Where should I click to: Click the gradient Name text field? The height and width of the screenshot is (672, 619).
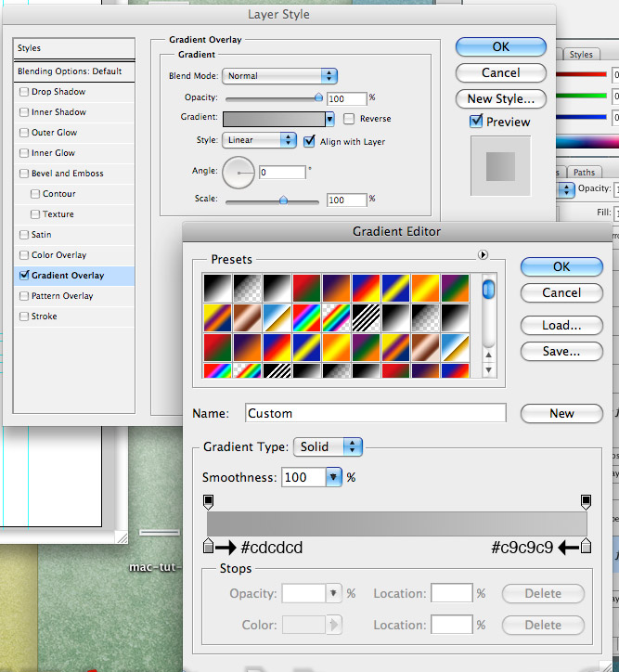[375, 413]
